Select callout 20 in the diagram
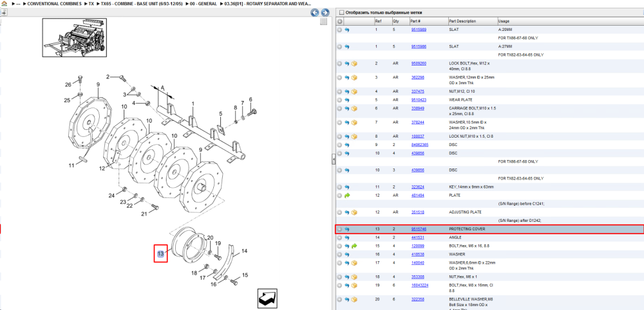644x310 pixels. point(211,238)
